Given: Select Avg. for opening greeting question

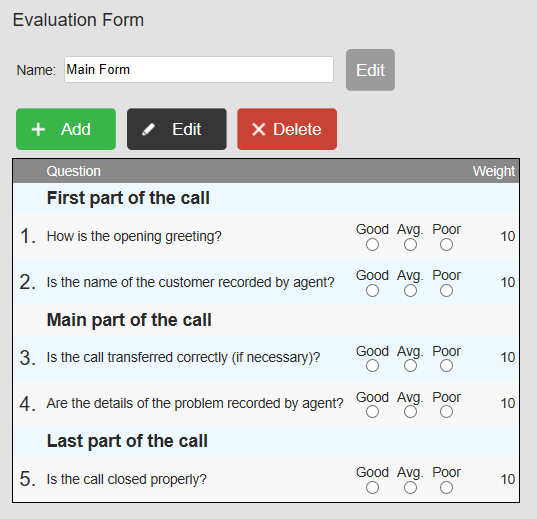Looking at the screenshot, I should 410,245.
